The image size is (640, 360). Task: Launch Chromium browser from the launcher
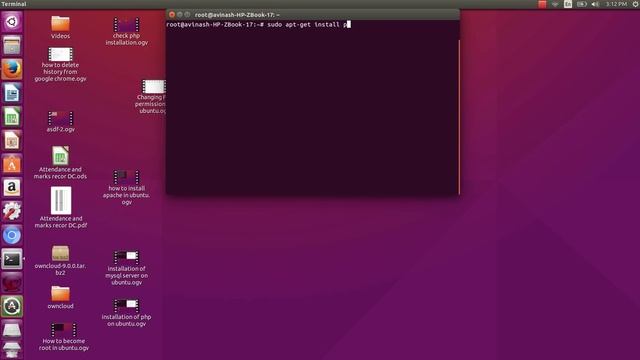point(12,235)
